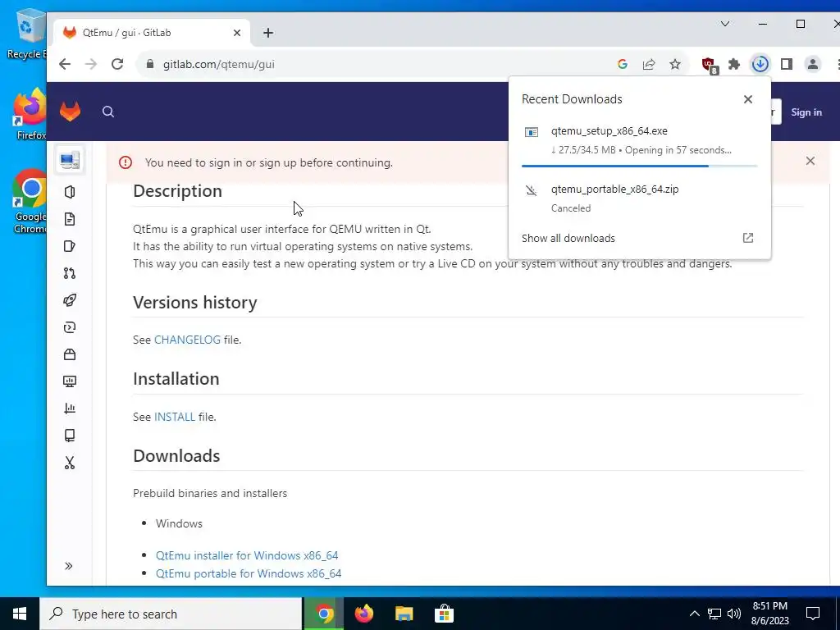Viewport: 840px width, 630px height.
Task: Open the uBlock Origin extension icon
Action: 710,66
